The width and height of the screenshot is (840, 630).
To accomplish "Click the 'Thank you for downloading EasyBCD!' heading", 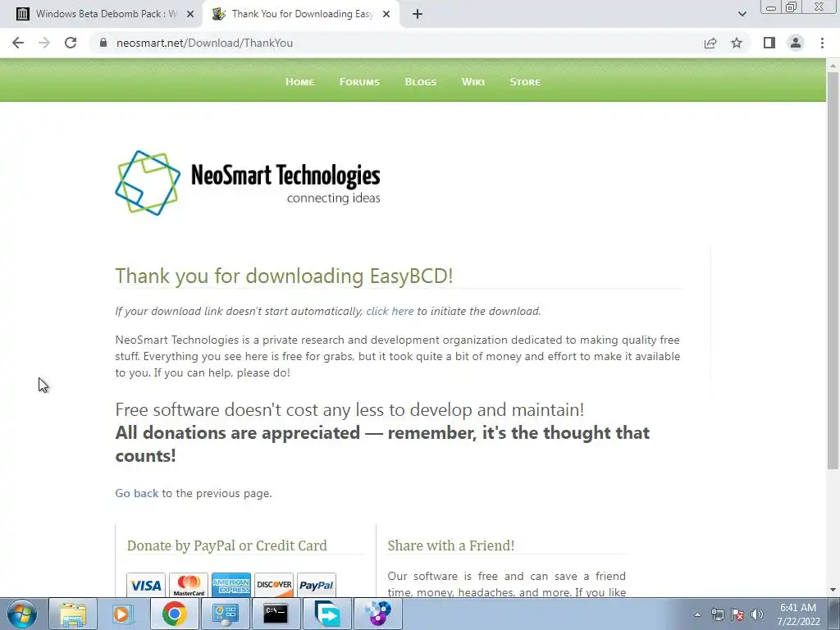I will pyautogui.click(x=284, y=276).
